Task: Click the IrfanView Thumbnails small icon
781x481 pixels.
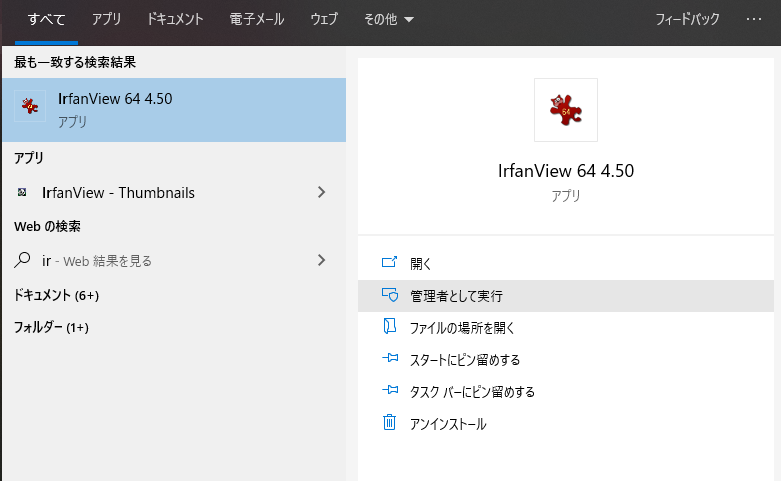Action: tap(22, 192)
